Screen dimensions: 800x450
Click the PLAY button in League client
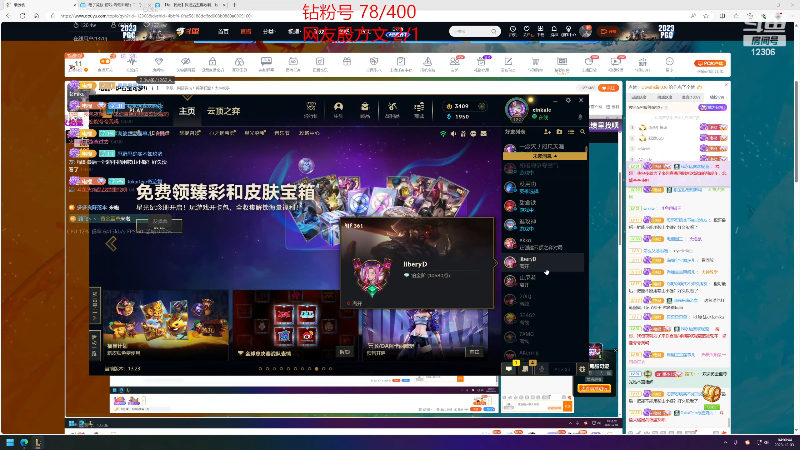point(136,109)
